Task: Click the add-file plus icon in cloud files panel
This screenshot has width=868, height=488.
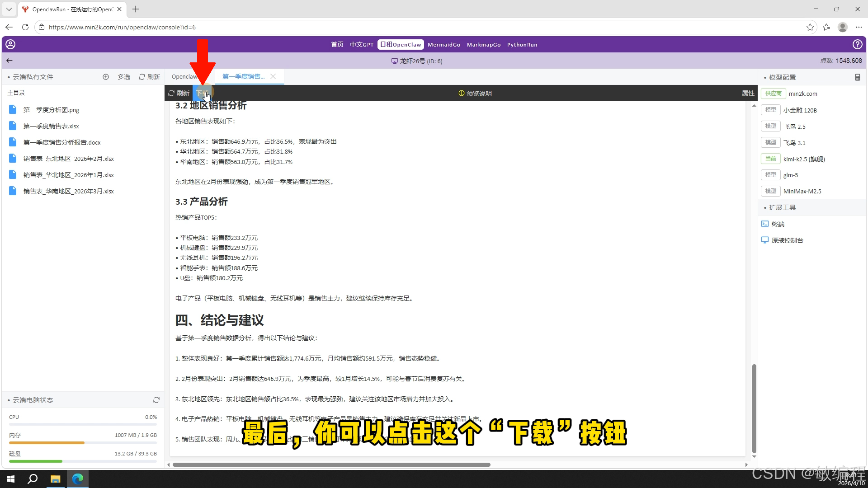Action: (106, 77)
